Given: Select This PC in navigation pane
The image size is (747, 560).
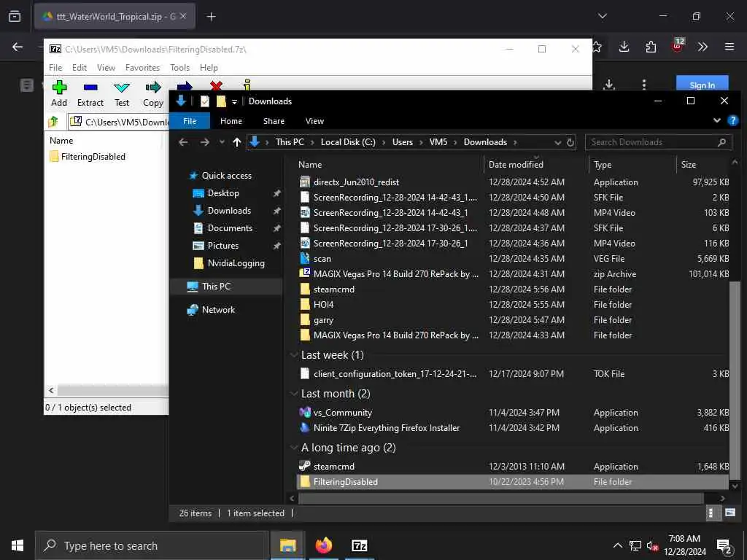Looking at the screenshot, I should (216, 286).
